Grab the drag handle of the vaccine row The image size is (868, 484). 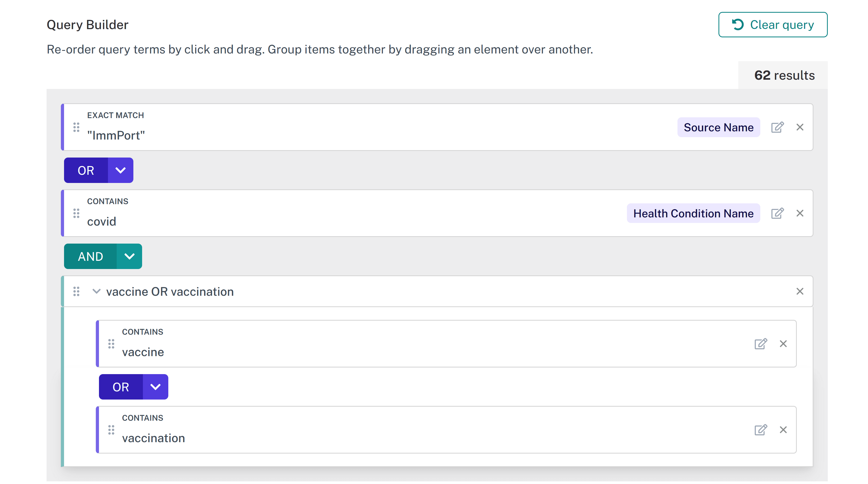point(111,344)
